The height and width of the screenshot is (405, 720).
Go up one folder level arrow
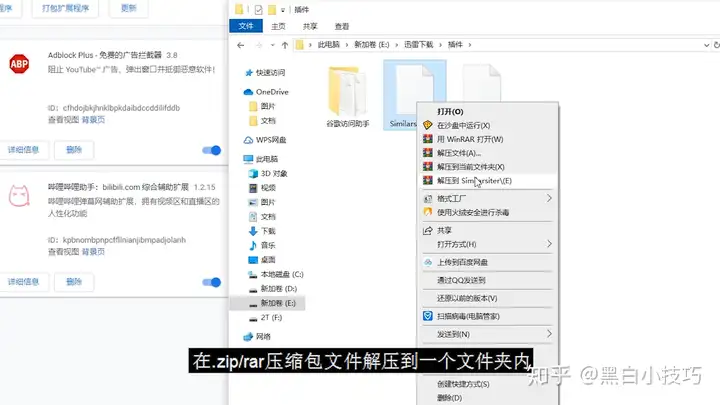[x=285, y=45]
